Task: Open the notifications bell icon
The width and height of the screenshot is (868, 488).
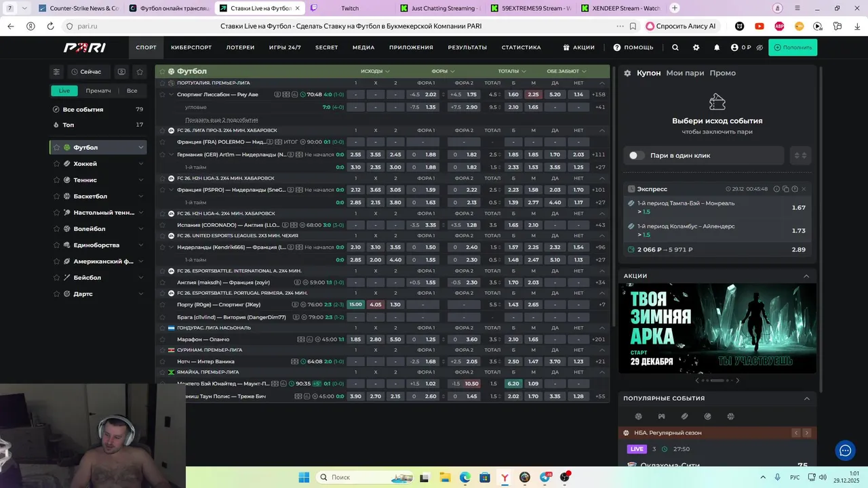Action: click(x=717, y=47)
